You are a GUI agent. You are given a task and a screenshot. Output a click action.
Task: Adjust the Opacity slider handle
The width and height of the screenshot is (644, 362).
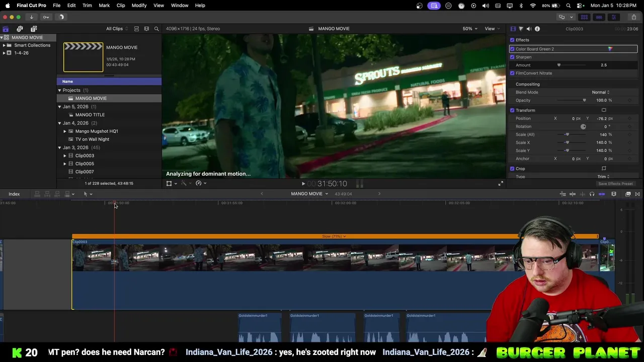tap(584, 101)
